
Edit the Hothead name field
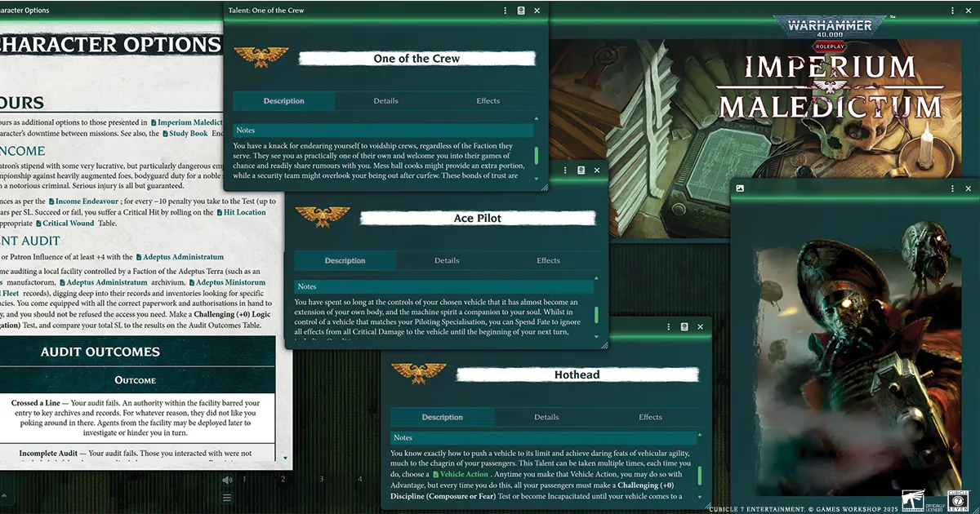tap(577, 375)
